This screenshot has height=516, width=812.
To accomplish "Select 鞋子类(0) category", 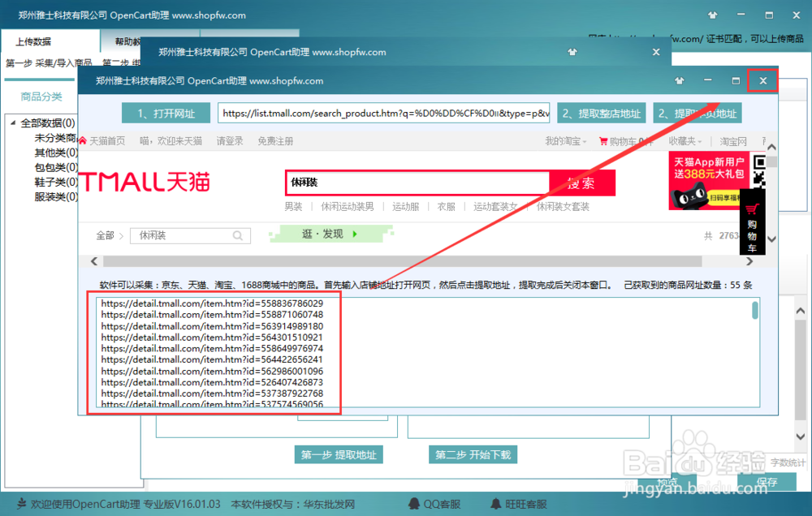I will (x=56, y=183).
